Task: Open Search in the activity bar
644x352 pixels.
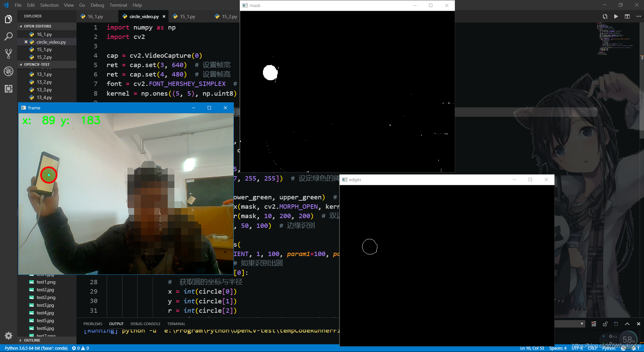Action: tap(8, 37)
